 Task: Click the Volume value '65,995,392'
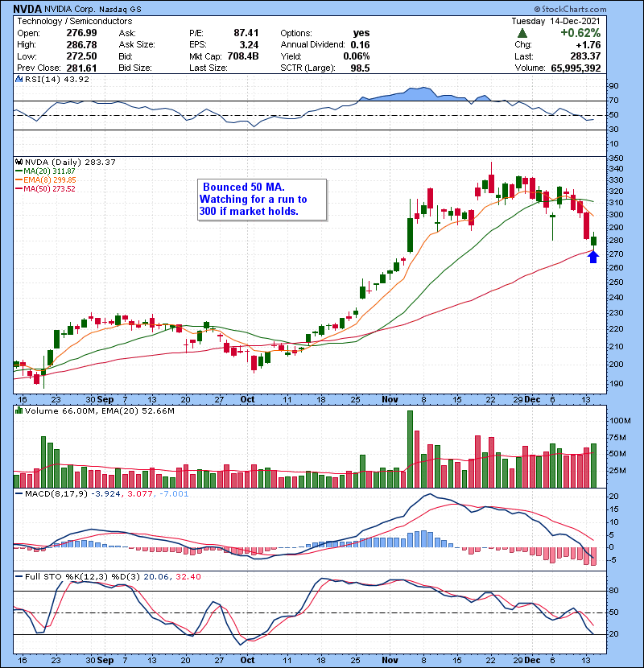click(x=576, y=68)
